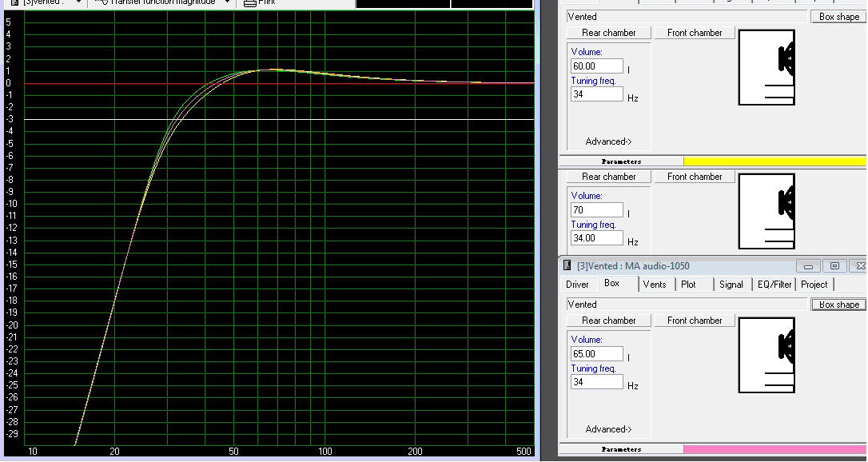Image resolution: width=868 pixels, height=462 pixels.
Task: Select Rear chamber in the 70-liter window
Action: 609,177
